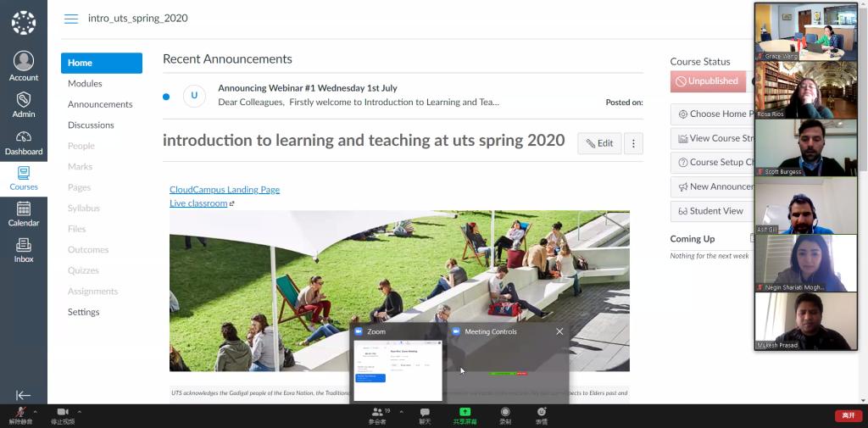Select Modules in the course navigation

click(x=85, y=84)
